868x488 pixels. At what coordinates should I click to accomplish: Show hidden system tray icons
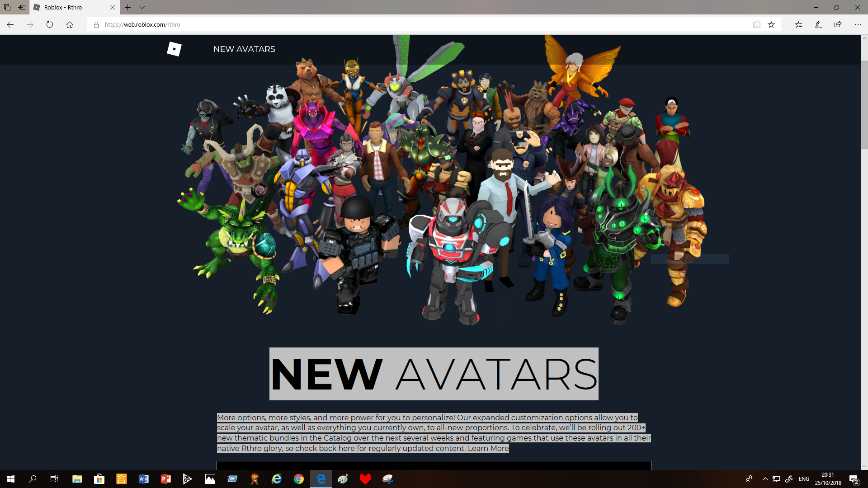pos(765,479)
